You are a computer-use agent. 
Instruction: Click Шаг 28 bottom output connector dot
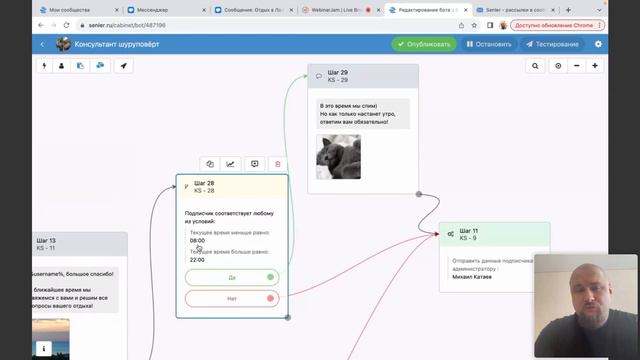tap(288, 318)
